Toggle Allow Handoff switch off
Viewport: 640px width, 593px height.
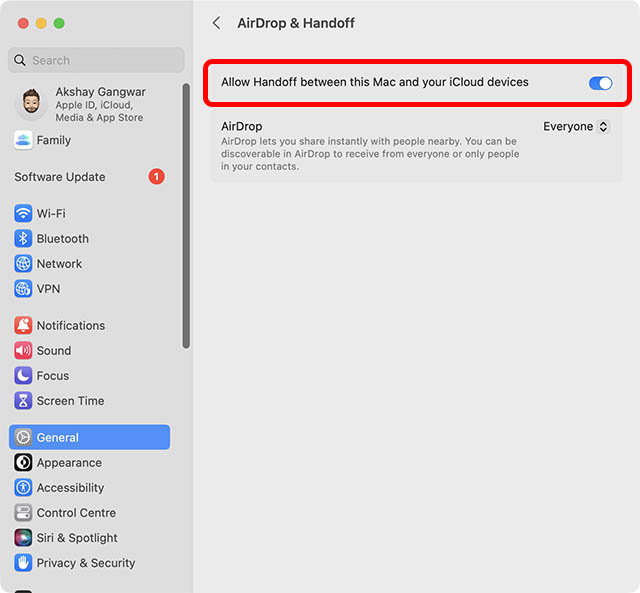600,83
